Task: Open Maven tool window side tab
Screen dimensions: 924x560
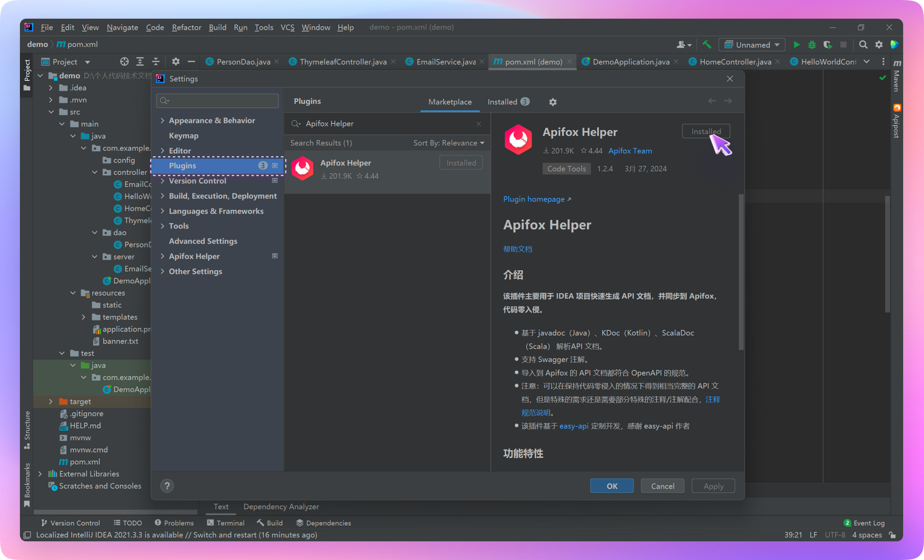Action: click(x=896, y=76)
